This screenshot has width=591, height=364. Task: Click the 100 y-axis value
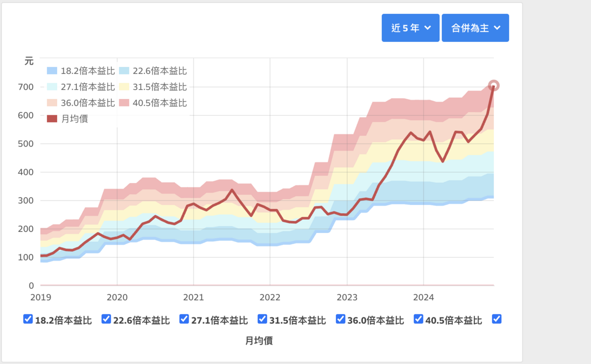[x=27, y=257]
